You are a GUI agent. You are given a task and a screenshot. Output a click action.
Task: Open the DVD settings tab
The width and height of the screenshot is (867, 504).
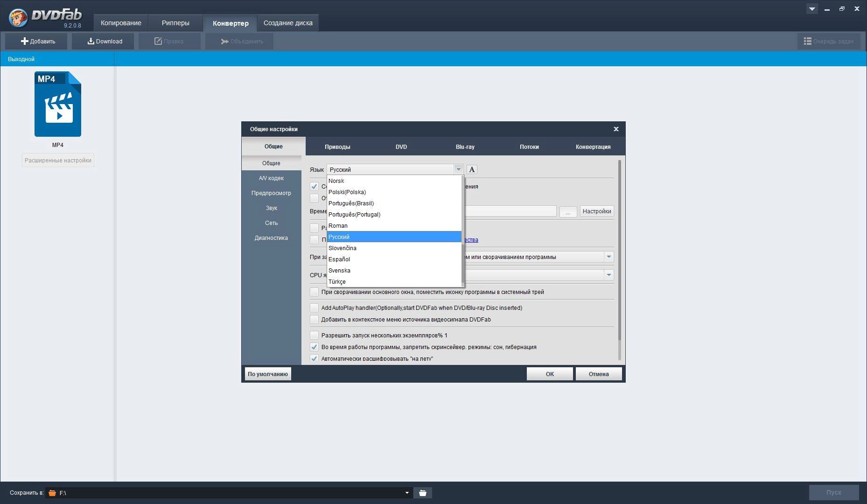(401, 147)
